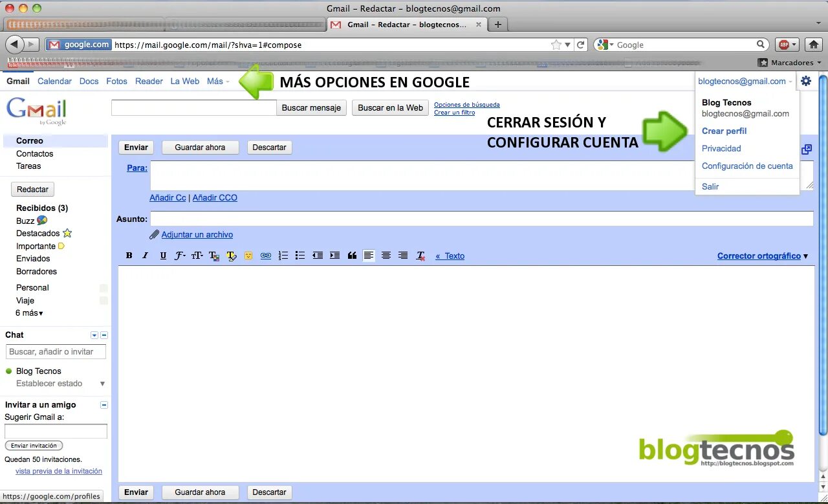
Task: Insert a hyperlink via the chain icon
Action: (265, 256)
